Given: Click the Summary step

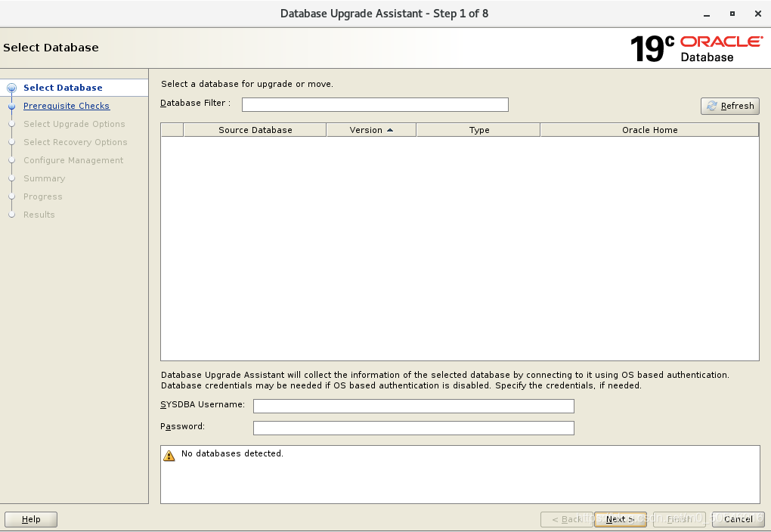Looking at the screenshot, I should (45, 178).
